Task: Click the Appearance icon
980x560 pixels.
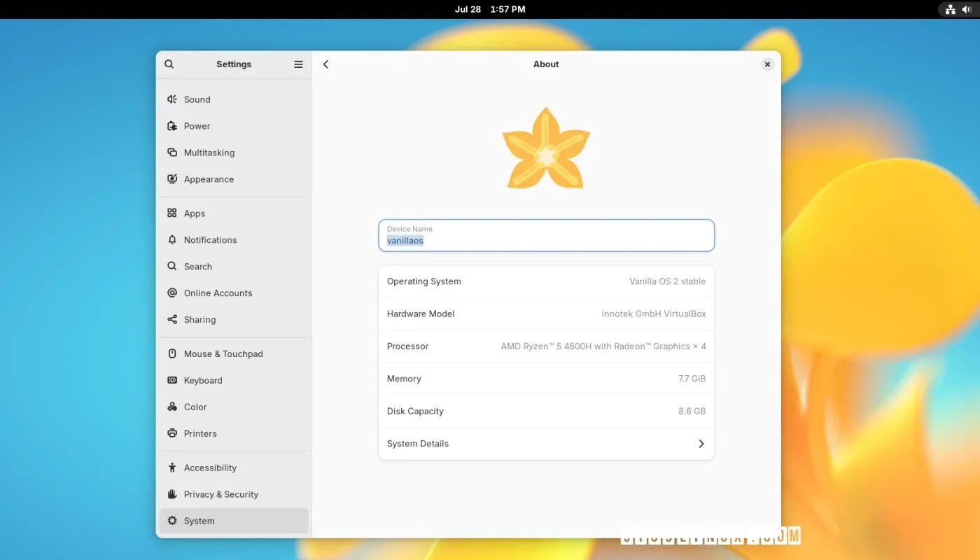Action: [x=172, y=179]
